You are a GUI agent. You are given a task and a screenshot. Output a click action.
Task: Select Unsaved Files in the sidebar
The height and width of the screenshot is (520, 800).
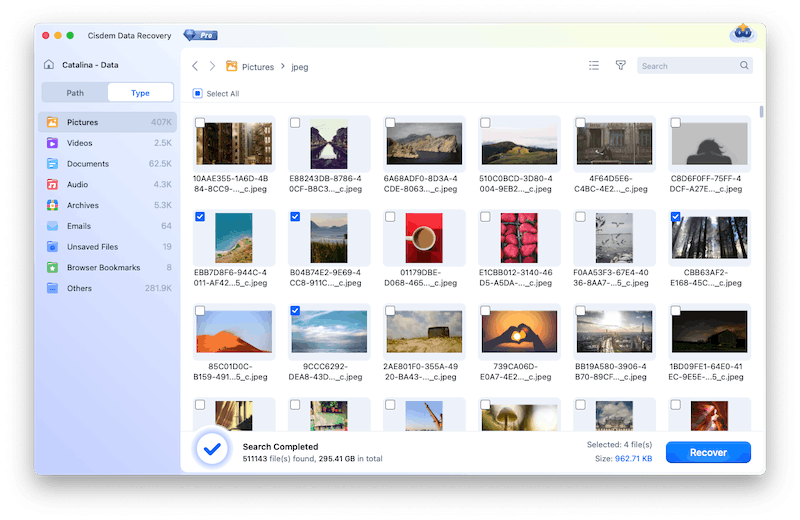[107, 246]
